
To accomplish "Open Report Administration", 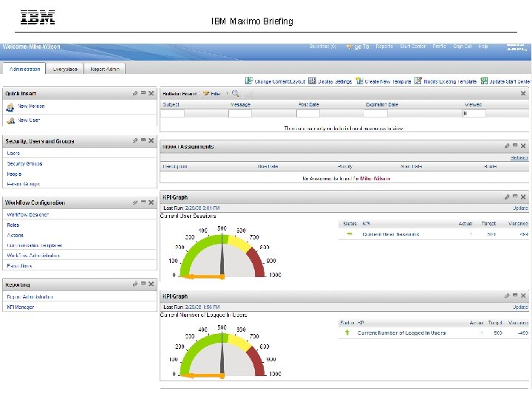I will 30,297.
